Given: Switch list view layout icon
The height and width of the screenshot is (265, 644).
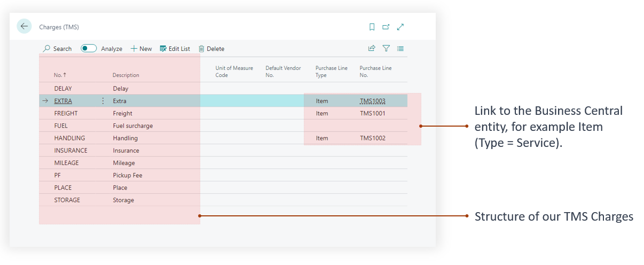Looking at the screenshot, I should (x=400, y=49).
